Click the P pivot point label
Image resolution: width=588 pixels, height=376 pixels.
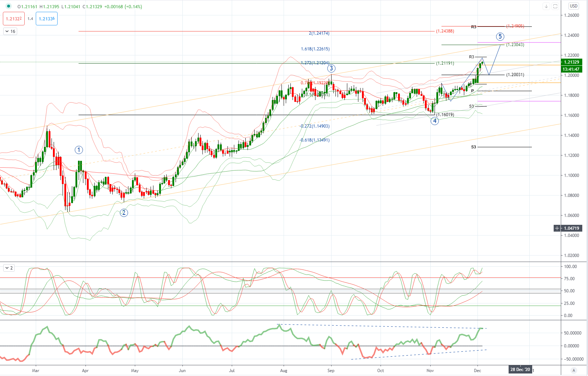tap(472, 91)
